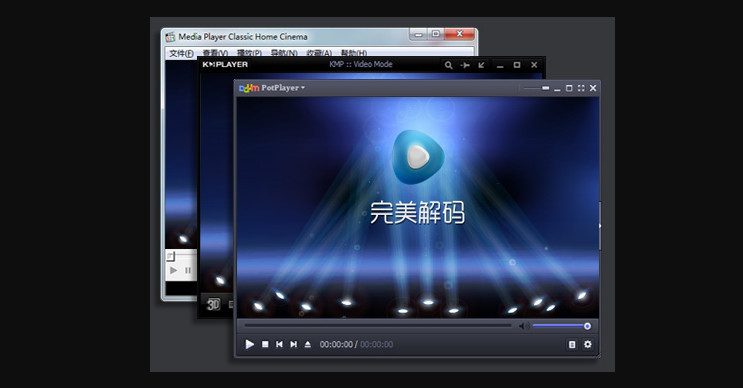The image size is (743, 388).
Task: Open the 帮助(H) menu in MPC
Action: (353, 54)
